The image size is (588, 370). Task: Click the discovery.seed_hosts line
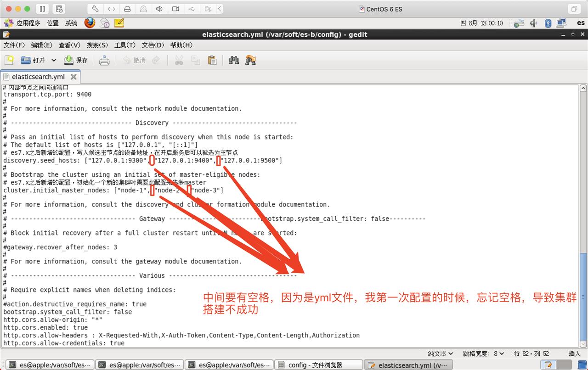[x=143, y=160]
